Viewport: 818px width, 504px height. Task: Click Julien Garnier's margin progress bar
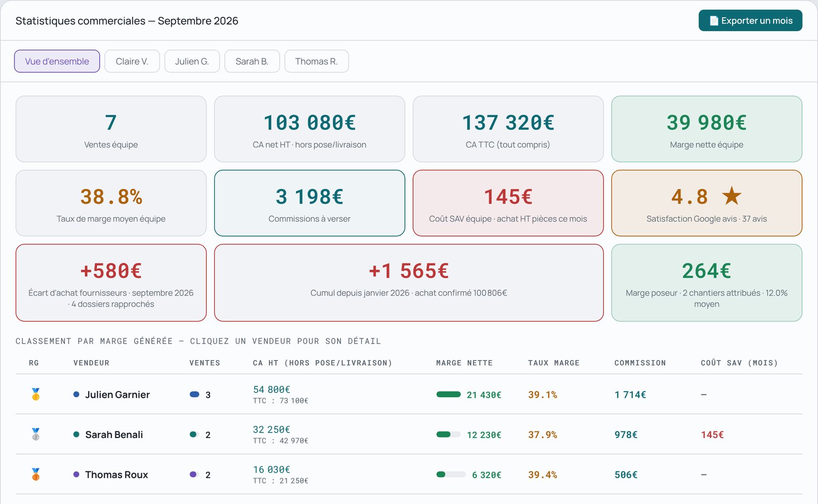[449, 394]
